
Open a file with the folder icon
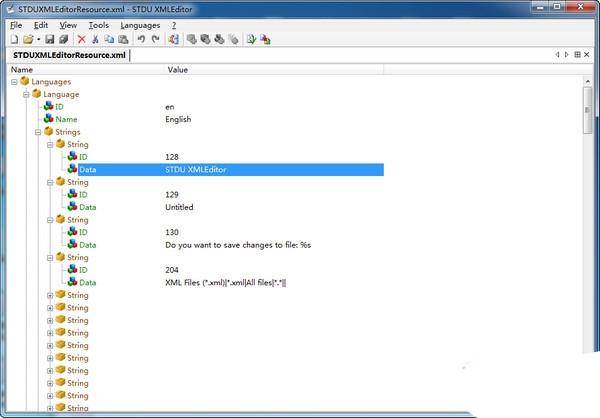[x=28, y=39]
